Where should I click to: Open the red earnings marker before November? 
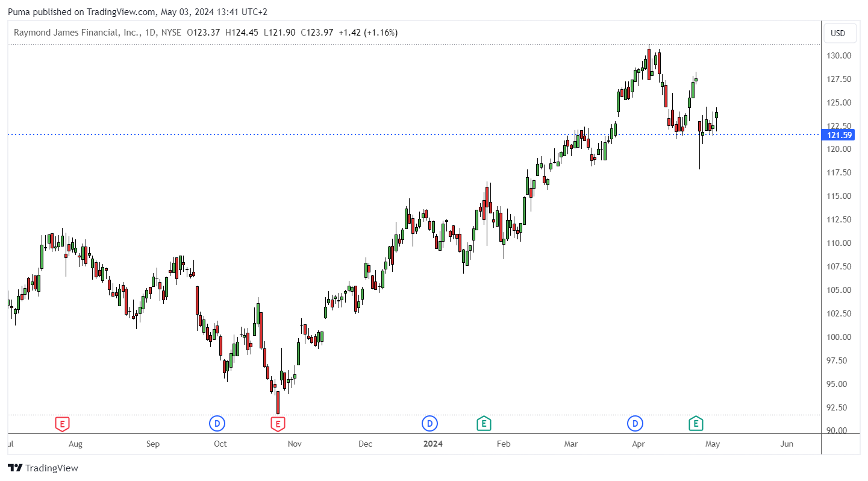tap(277, 424)
